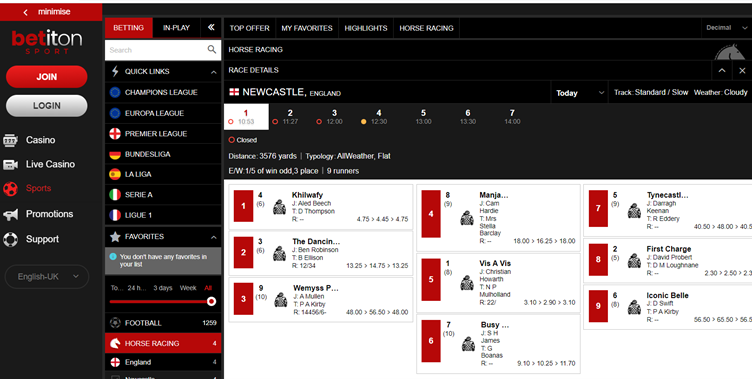The image size is (752, 379).
Task: Click the Support lifebuoy icon
Action: (10, 239)
